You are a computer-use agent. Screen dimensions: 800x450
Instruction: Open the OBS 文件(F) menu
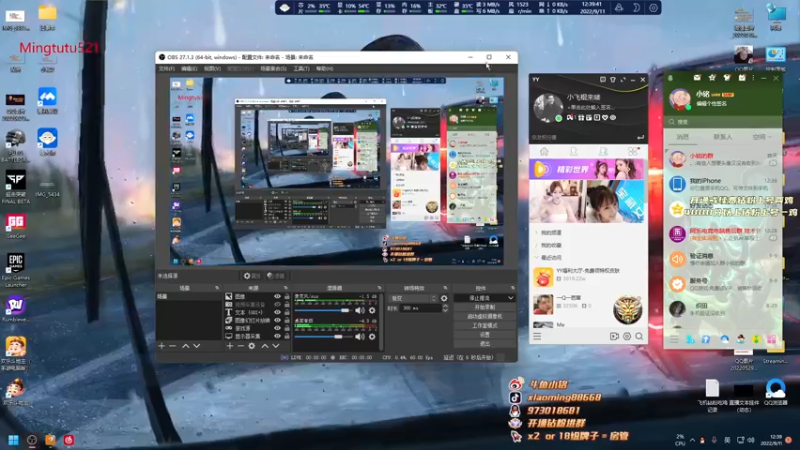(x=166, y=68)
